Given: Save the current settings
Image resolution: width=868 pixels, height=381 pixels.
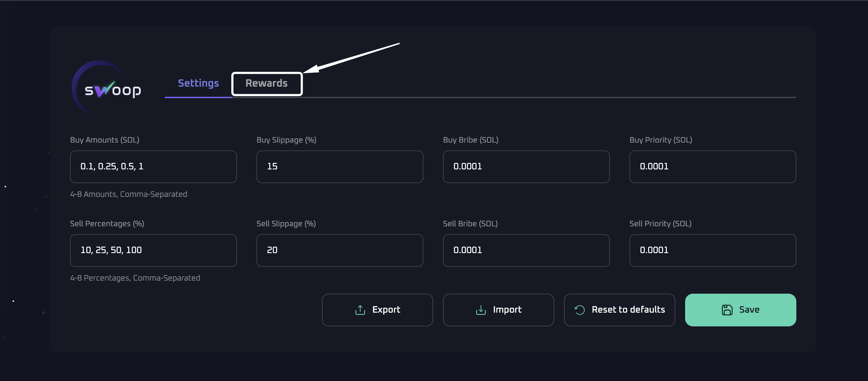Looking at the screenshot, I should [x=740, y=310].
